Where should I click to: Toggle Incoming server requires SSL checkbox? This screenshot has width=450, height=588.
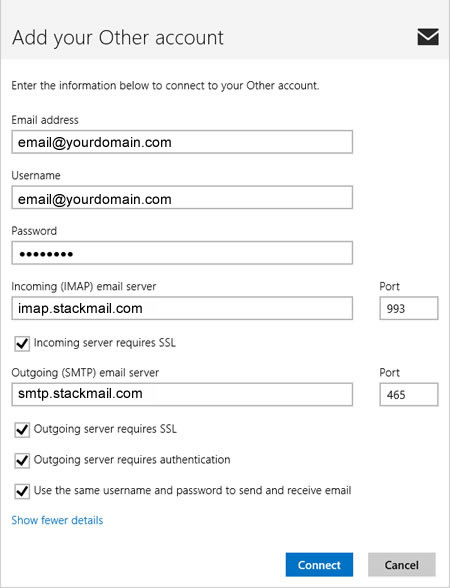point(22,343)
